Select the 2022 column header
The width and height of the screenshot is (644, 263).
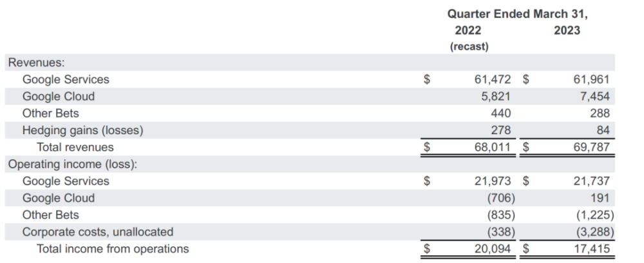(x=468, y=30)
